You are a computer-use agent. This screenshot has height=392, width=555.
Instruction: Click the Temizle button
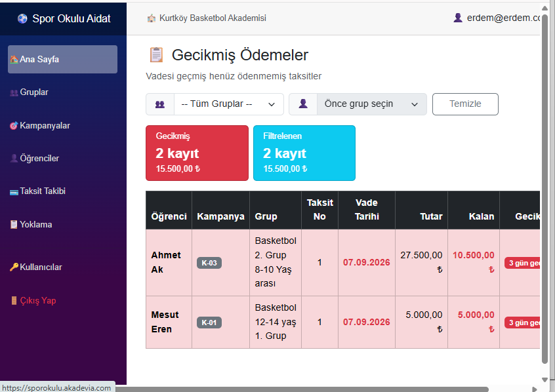465,104
